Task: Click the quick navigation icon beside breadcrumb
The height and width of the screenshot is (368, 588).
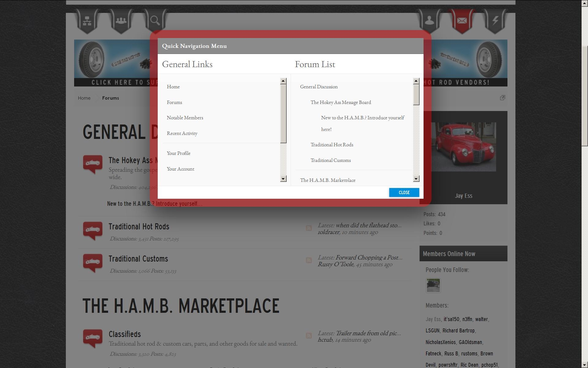Action: click(x=503, y=98)
